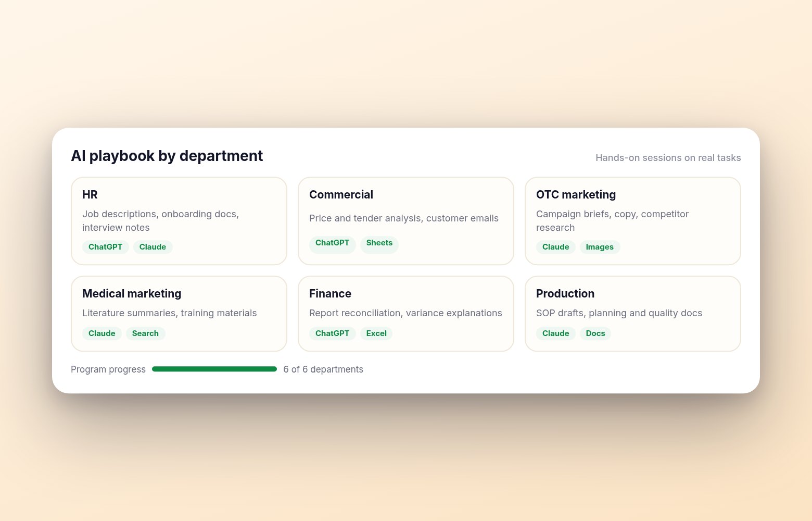Select the Search tag
This screenshot has height=521, width=812.
pos(145,333)
